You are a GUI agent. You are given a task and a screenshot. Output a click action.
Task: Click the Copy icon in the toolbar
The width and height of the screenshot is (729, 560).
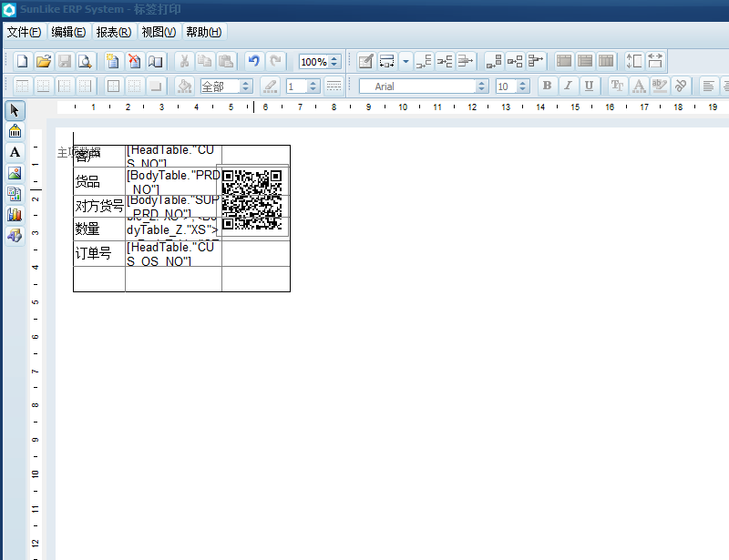204,61
